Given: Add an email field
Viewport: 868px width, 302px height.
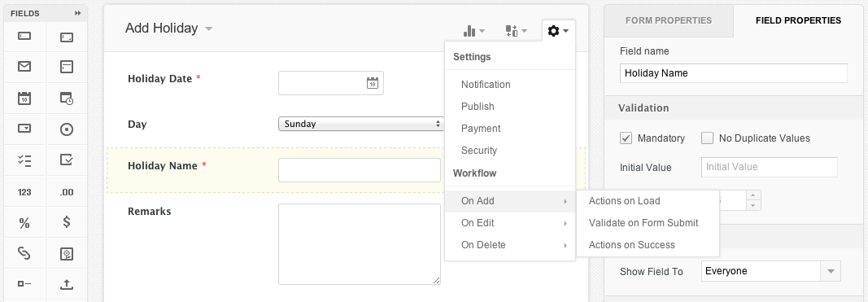Looking at the screenshot, I should [x=24, y=67].
